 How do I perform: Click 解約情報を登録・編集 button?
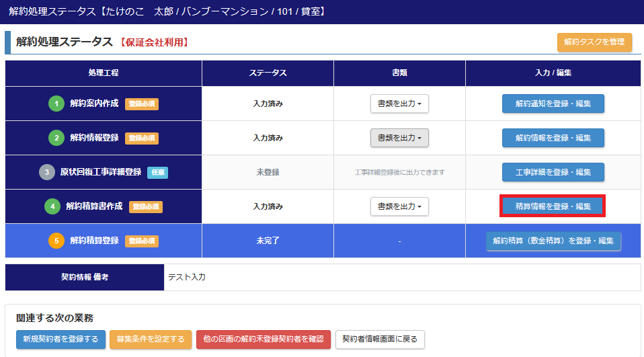click(553, 138)
